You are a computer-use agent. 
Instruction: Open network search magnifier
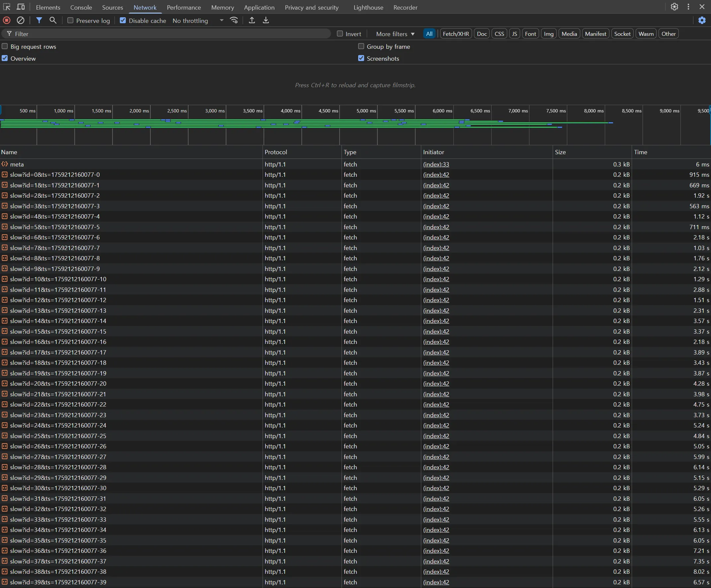coord(53,20)
